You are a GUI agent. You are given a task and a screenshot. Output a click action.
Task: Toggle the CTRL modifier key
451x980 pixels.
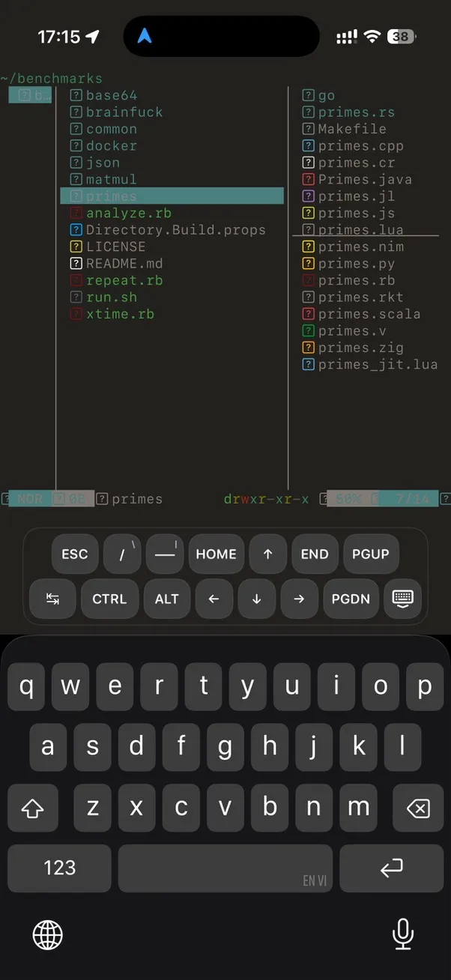(109, 599)
